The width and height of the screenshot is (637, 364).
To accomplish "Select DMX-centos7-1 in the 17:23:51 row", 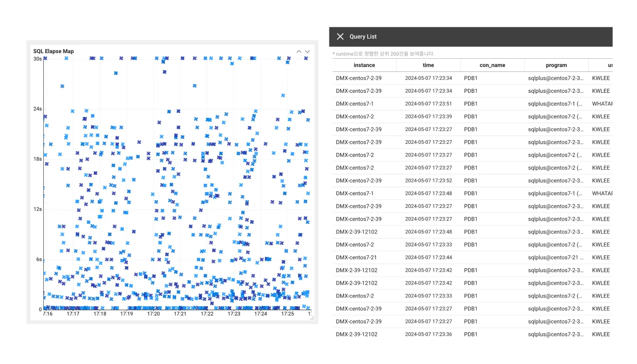I will 355,104.
